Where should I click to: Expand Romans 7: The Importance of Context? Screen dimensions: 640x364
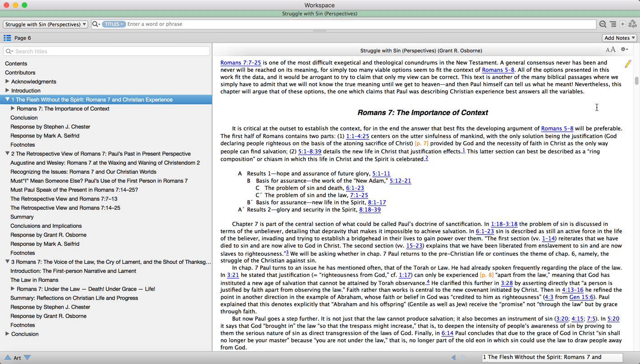tap(13, 109)
